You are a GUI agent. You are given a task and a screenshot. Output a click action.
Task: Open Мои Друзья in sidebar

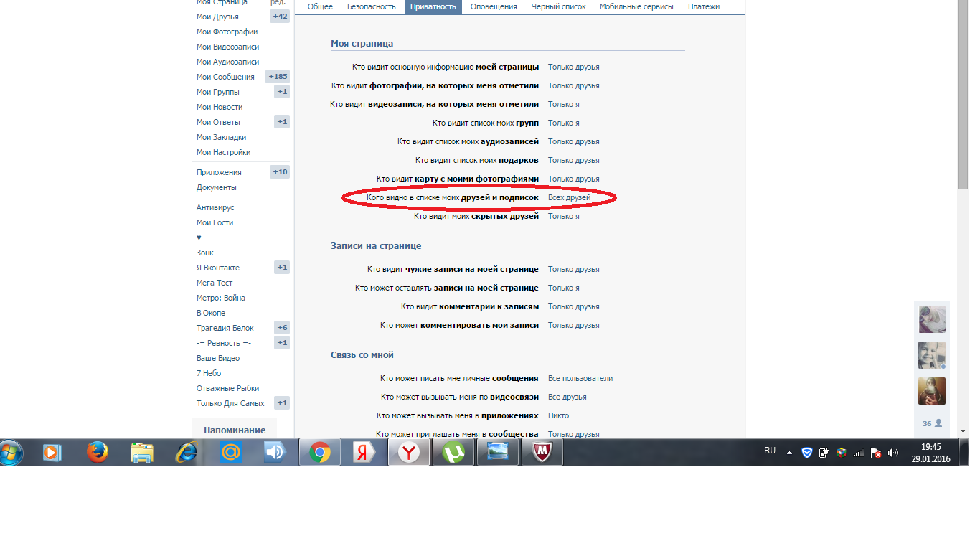[x=218, y=17]
